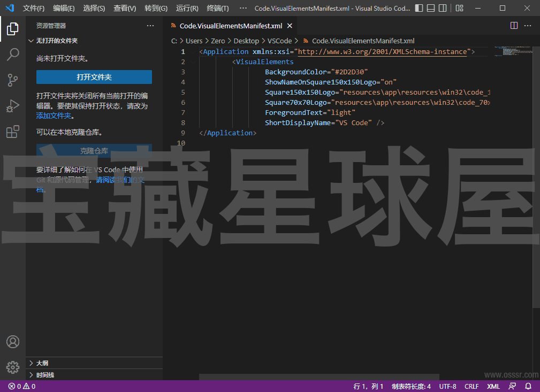
Task: Change language mode via XML indicator
Action: (493, 387)
